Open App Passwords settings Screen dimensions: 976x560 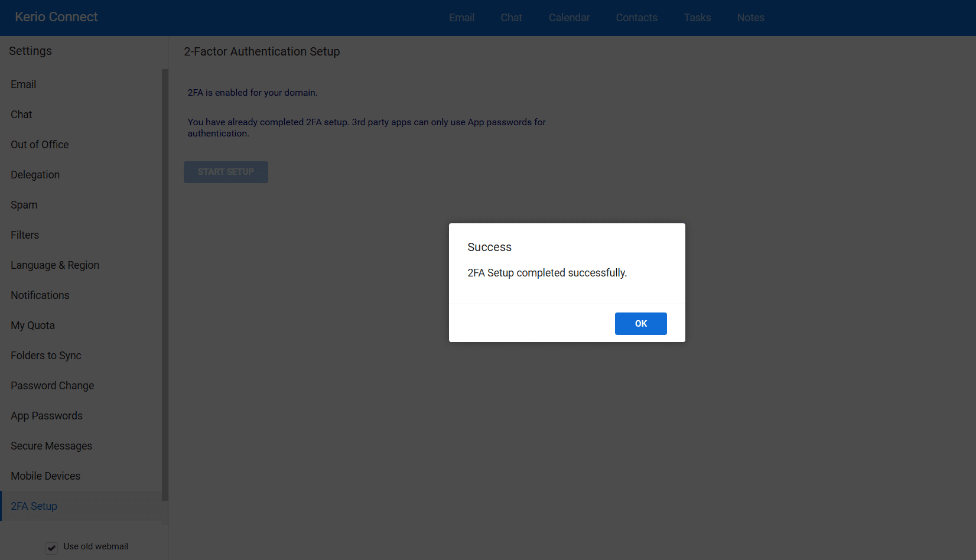pos(47,416)
